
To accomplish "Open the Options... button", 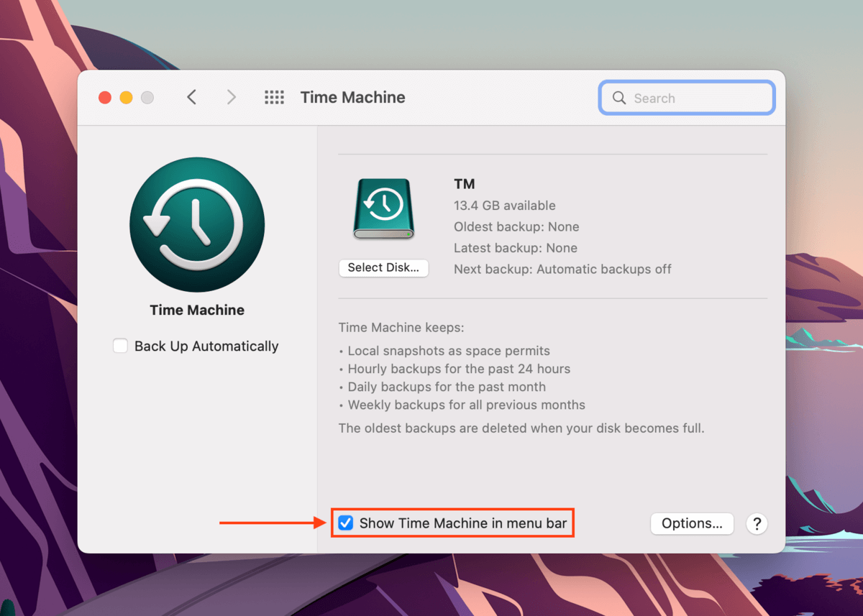I will coord(692,523).
